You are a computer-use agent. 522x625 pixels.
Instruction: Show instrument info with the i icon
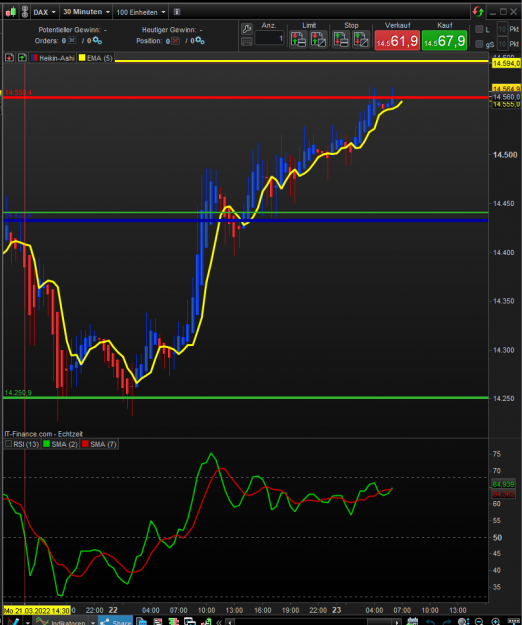click(177, 12)
